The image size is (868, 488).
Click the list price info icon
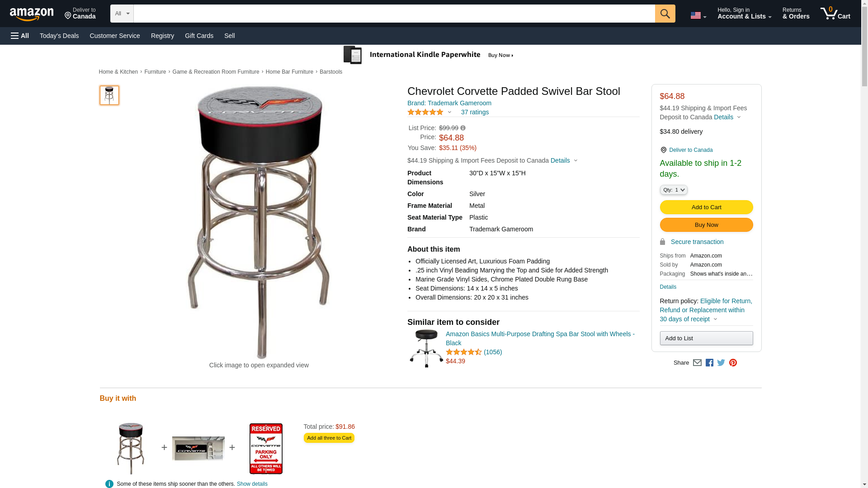[463, 128]
